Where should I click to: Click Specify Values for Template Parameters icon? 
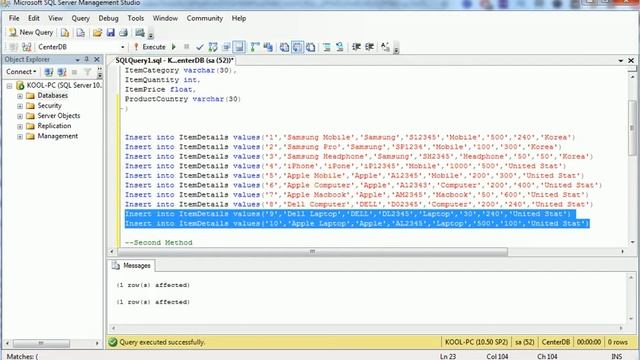[x=385, y=47]
